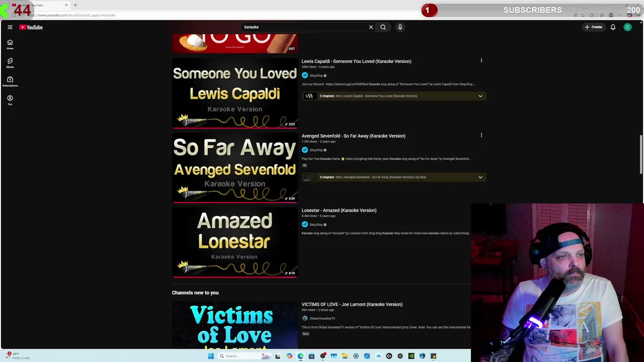Screen dimensions: 644x362
Task: Open the notifications bell
Action: [613, 27]
